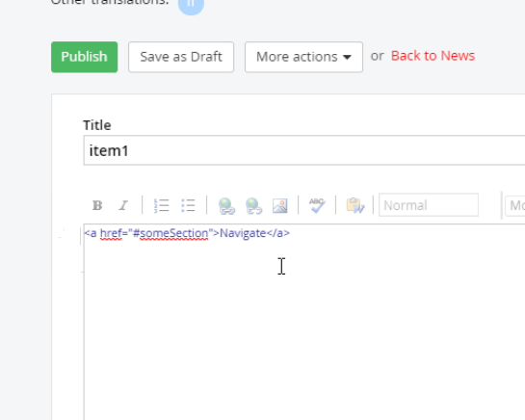Viewport: 525px width, 420px height.
Task: Toggle bold formatting in editor toolbar
Action: point(97,205)
